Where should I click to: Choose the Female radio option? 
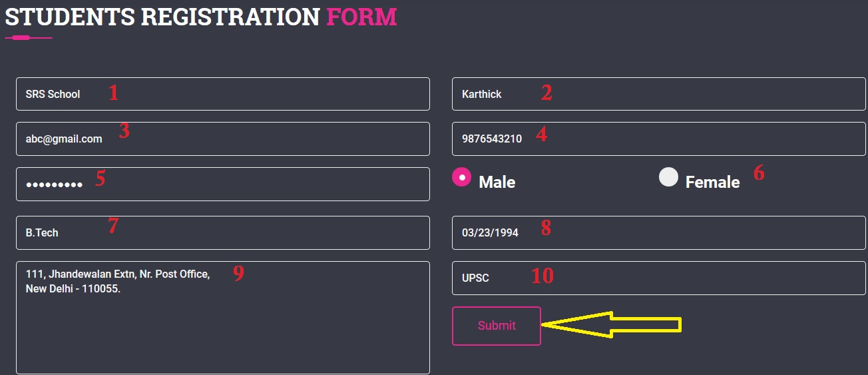point(668,177)
